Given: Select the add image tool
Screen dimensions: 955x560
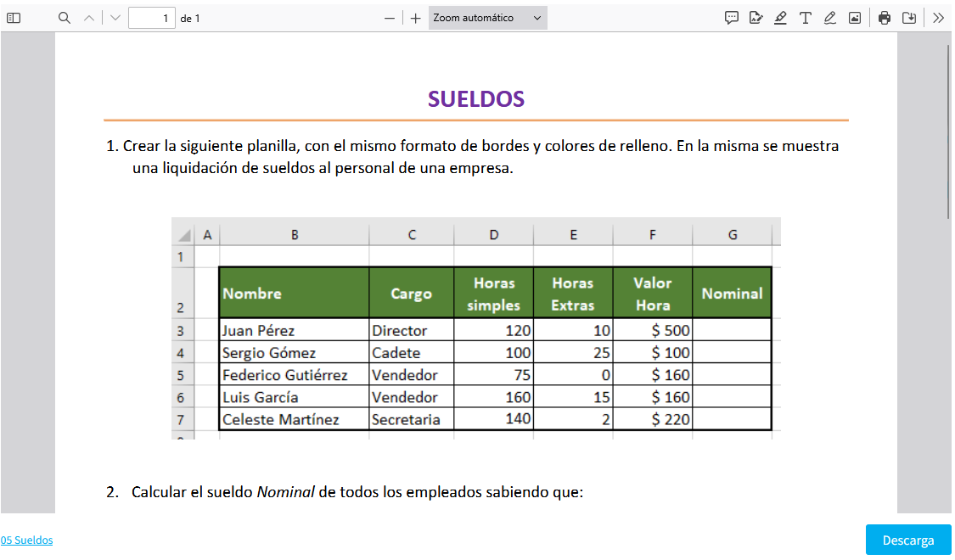Looking at the screenshot, I should click(x=854, y=18).
